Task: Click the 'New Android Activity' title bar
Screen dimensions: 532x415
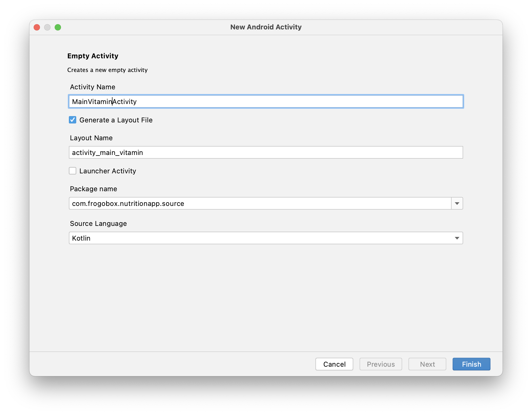Action: point(266,27)
